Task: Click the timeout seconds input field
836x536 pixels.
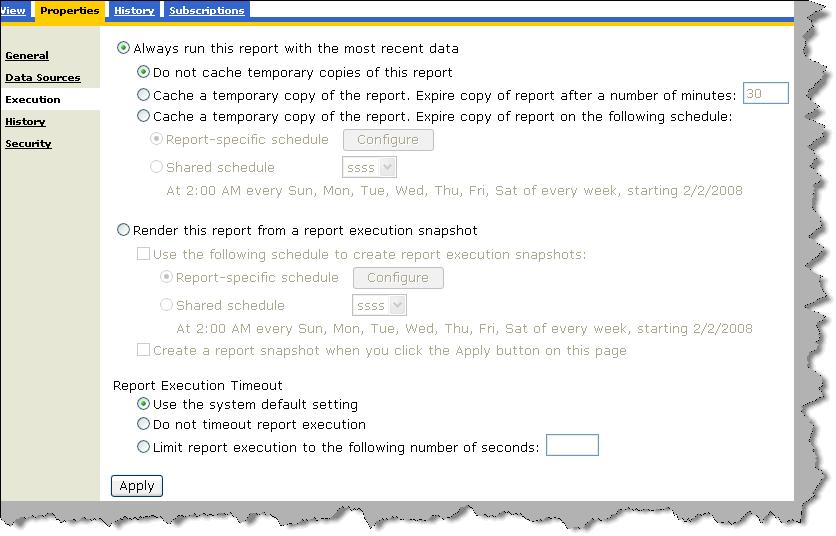Action: [x=572, y=445]
